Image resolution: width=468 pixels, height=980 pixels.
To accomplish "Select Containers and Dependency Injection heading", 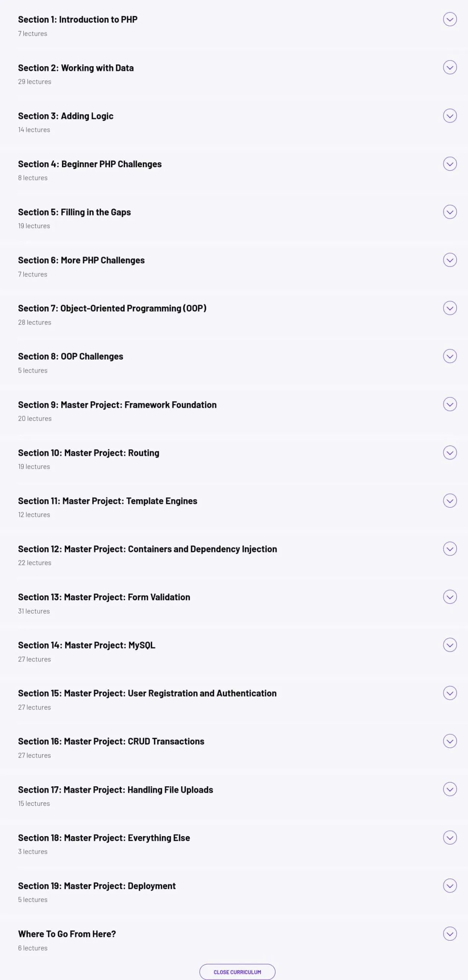I will tap(147, 549).
